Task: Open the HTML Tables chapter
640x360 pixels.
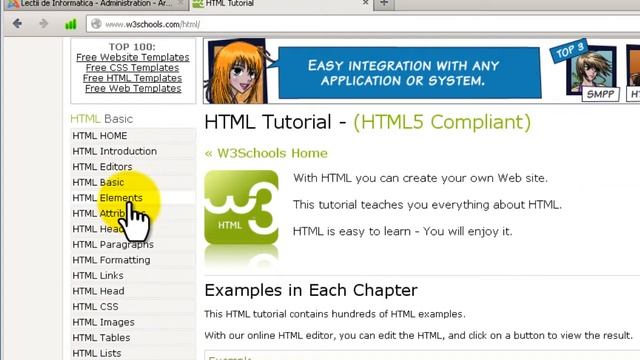Action: pyautogui.click(x=133, y=337)
